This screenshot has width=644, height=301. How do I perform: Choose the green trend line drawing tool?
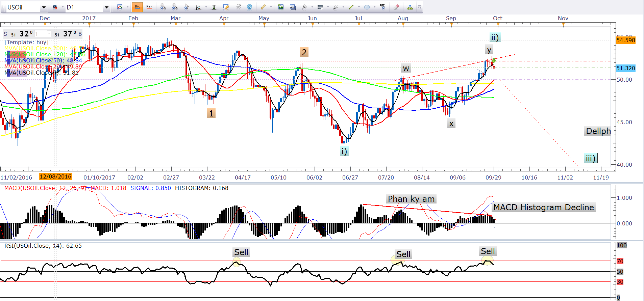coord(351,7)
